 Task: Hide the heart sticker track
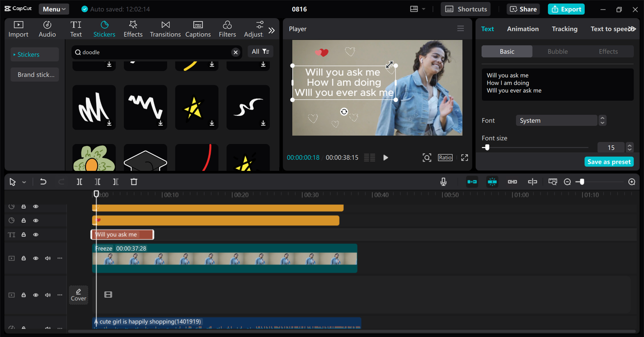point(36,221)
